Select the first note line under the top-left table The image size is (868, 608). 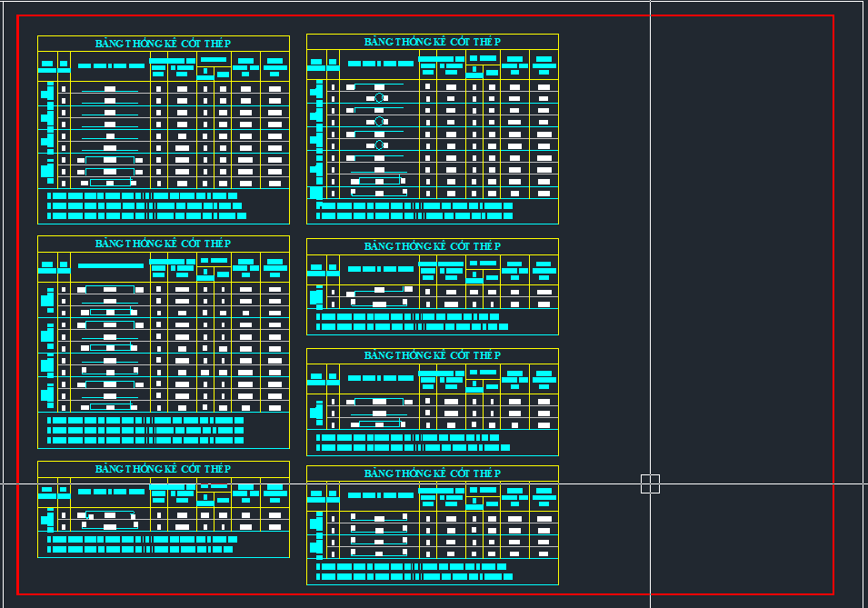[142, 195]
